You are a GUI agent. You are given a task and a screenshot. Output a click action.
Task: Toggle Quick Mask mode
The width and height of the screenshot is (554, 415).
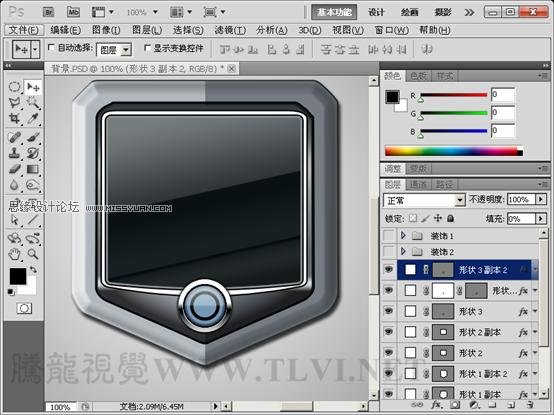click(x=24, y=308)
